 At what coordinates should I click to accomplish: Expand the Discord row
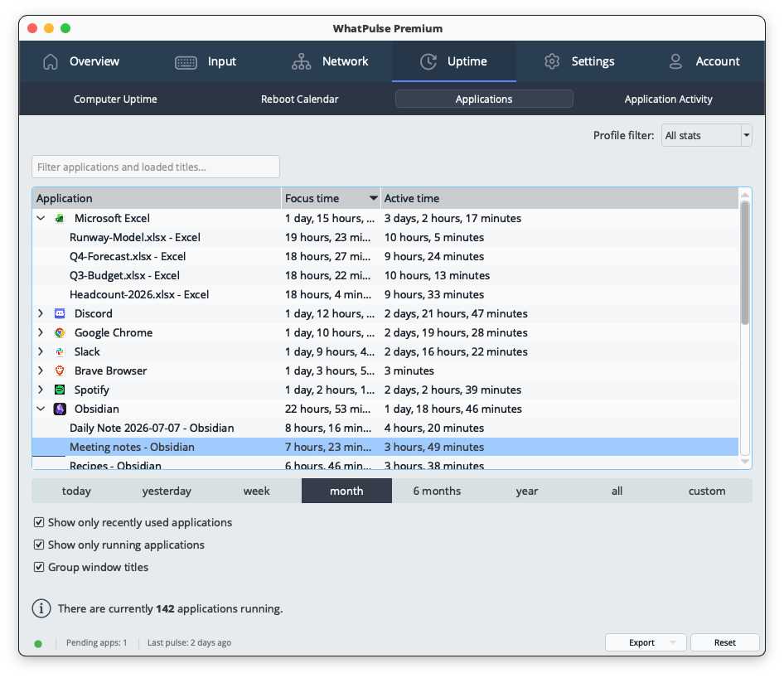[x=41, y=313]
